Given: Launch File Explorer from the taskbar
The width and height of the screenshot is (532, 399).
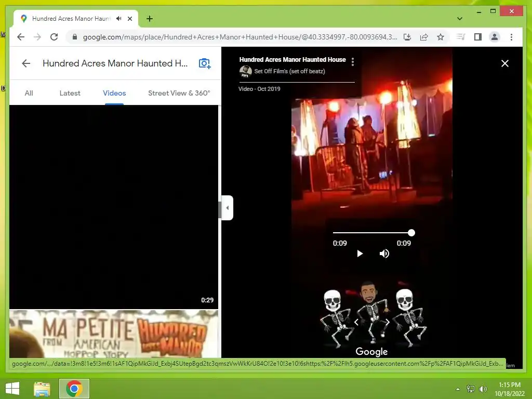Looking at the screenshot, I should pyautogui.click(x=42, y=389).
